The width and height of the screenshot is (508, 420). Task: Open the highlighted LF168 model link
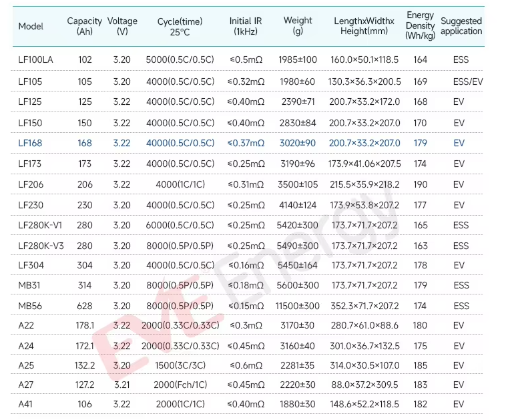coord(31,143)
